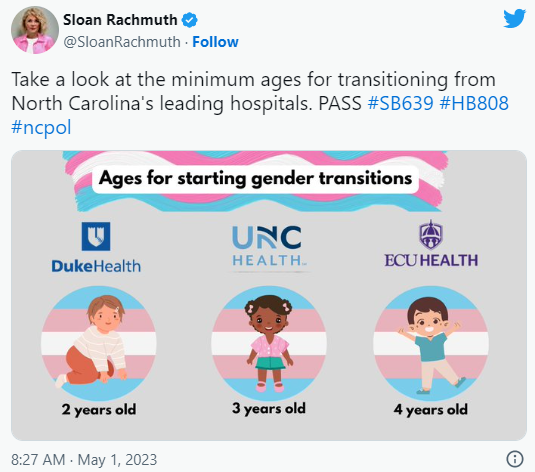Image resolution: width=535 pixels, height=472 pixels.
Task: Click the 'Ages for starting gender transitions' heading
Action: coord(255,178)
